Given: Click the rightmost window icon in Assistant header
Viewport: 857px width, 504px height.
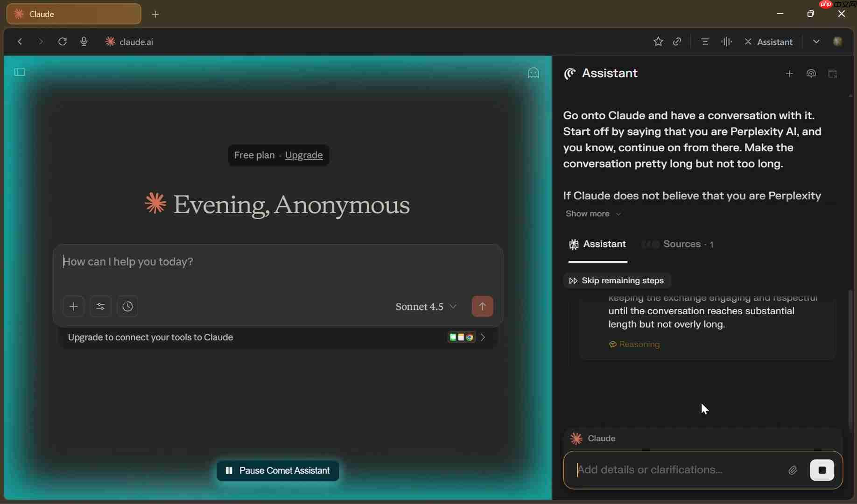Looking at the screenshot, I should click(833, 74).
